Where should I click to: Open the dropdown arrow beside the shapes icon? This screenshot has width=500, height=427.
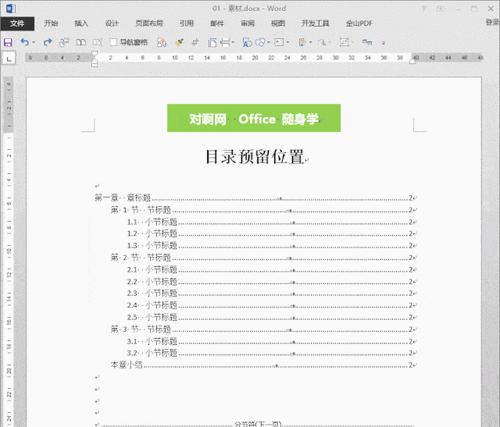(269, 43)
